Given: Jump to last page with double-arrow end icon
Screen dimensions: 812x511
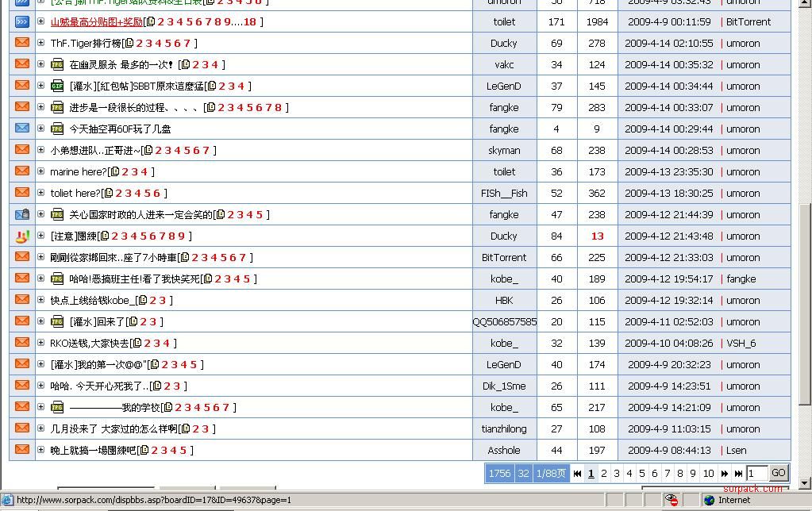Looking at the screenshot, I should click(737, 474).
